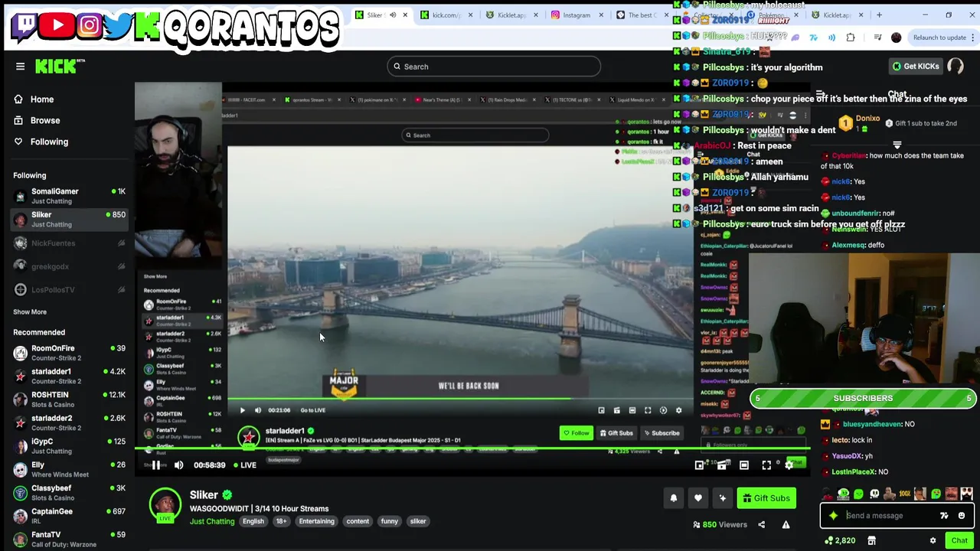Open Classybeef recommended channel
This screenshot has width=980, height=551.
point(69,493)
